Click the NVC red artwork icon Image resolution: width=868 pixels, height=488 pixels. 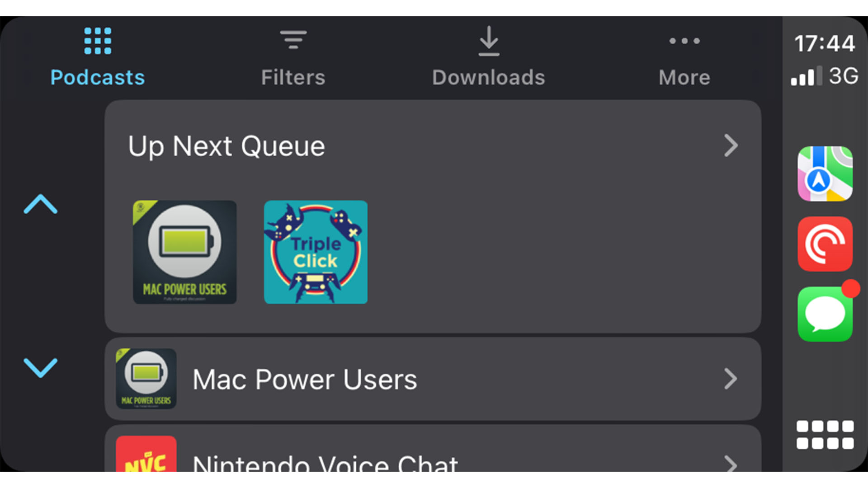[x=146, y=454]
